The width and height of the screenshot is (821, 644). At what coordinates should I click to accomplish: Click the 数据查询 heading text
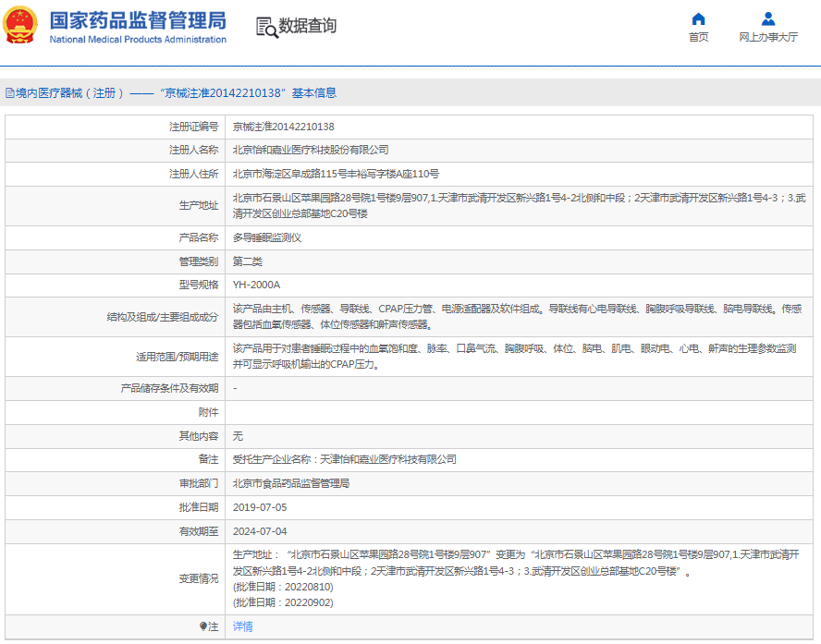click(x=308, y=26)
